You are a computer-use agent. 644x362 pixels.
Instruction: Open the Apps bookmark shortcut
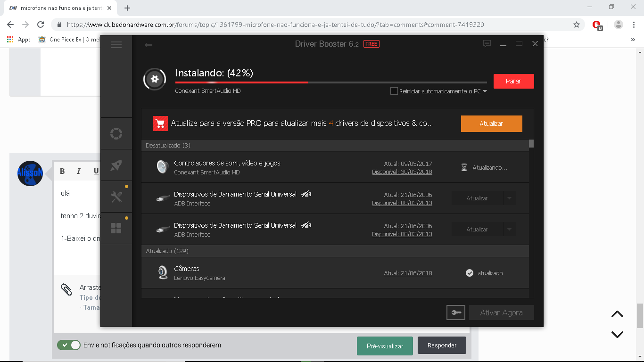click(19, 40)
